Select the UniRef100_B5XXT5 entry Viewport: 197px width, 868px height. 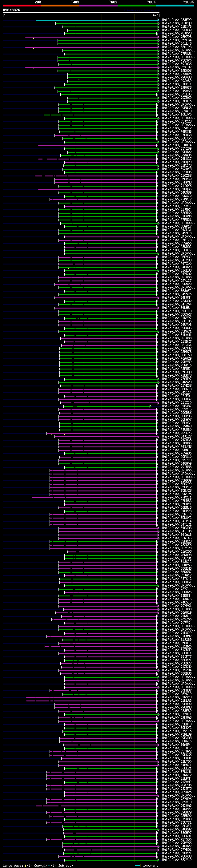click(x=177, y=410)
